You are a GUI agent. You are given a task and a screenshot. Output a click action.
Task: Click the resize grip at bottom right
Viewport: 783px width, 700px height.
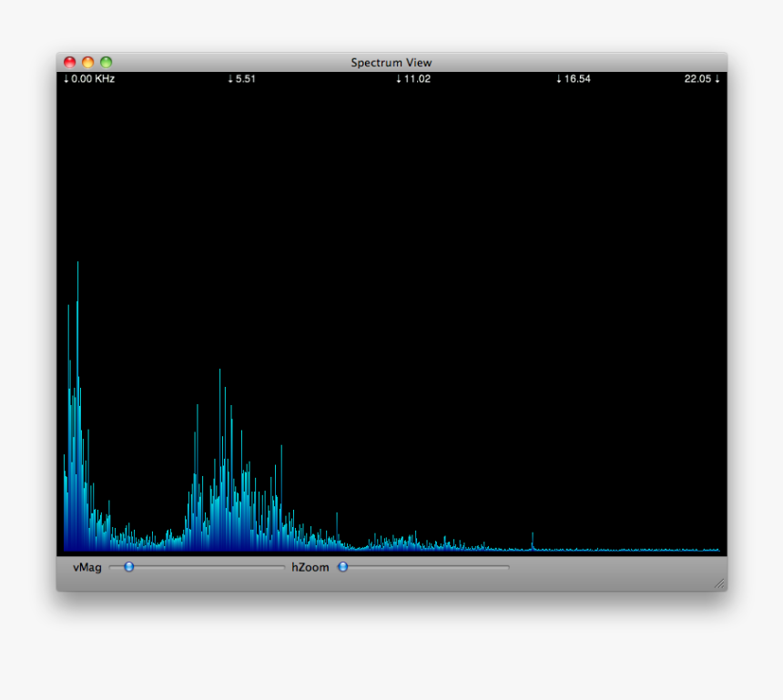[718, 582]
